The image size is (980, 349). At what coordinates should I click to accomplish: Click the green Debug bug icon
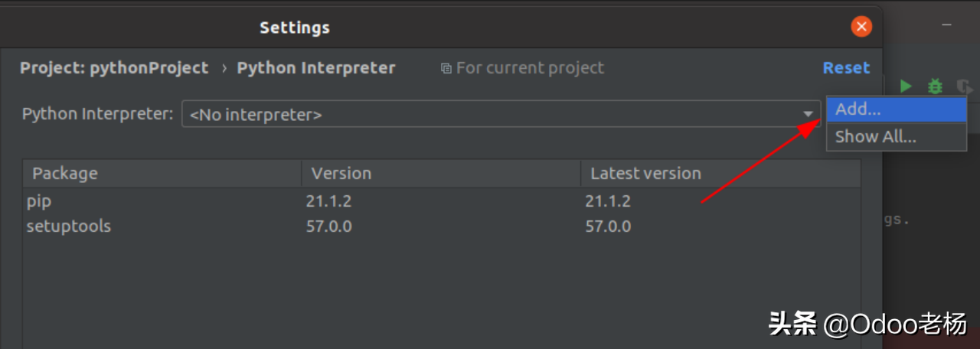(x=935, y=86)
